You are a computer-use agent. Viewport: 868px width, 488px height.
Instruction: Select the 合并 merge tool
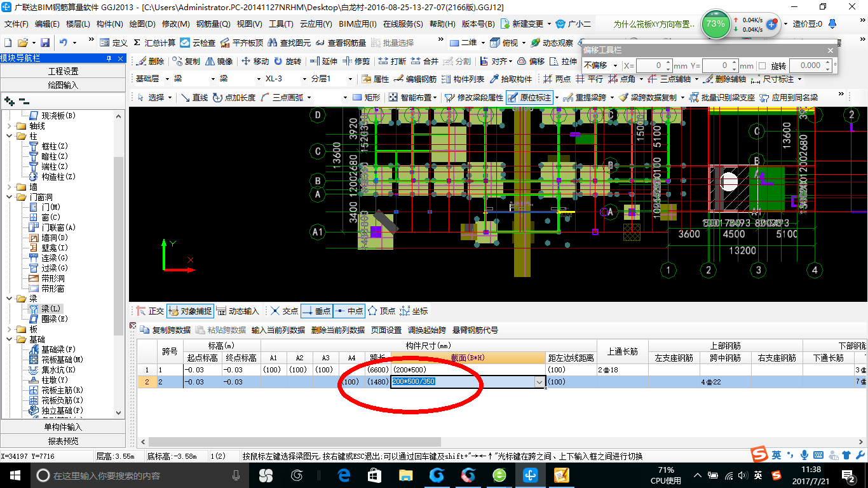pyautogui.click(x=424, y=62)
